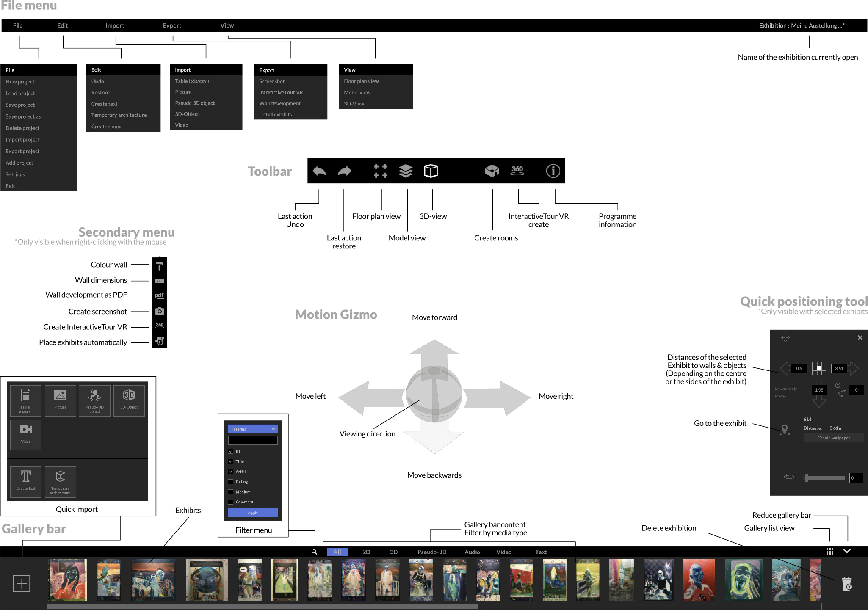The image size is (868, 610).
Task: Open the Create rooms icon in toolbar
Action: (492, 171)
